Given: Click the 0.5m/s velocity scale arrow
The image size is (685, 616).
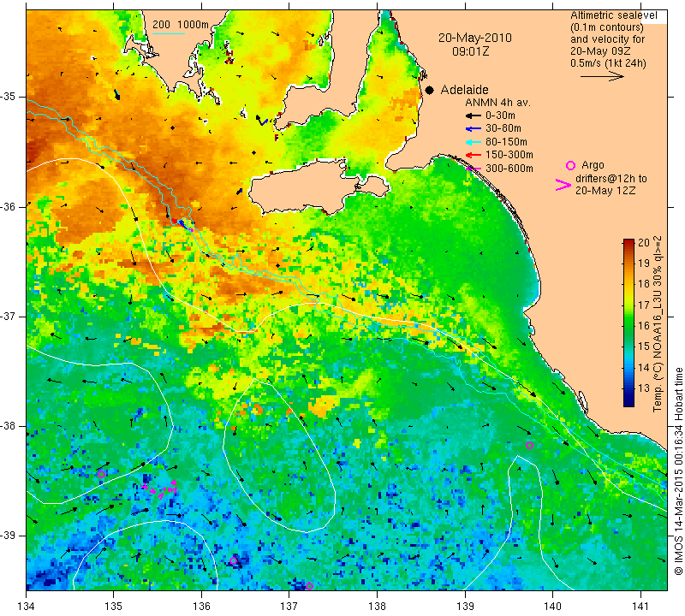Looking at the screenshot, I should pyautogui.click(x=602, y=76).
